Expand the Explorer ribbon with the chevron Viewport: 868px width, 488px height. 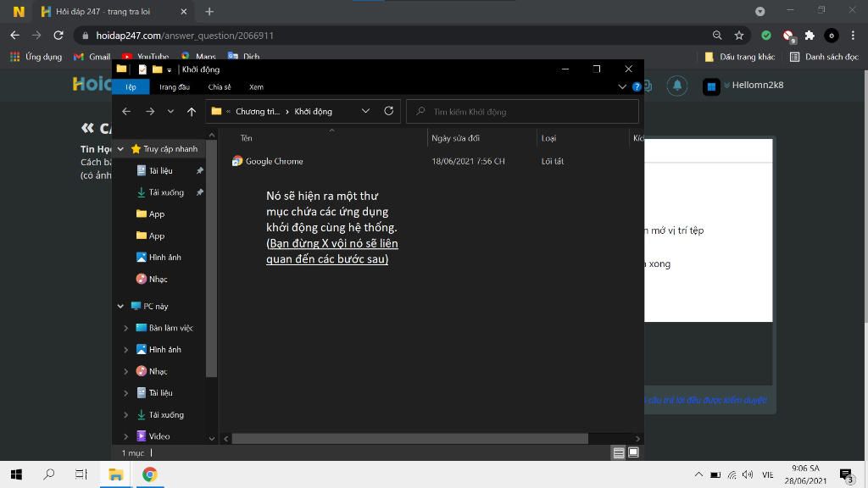pos(622,87)
